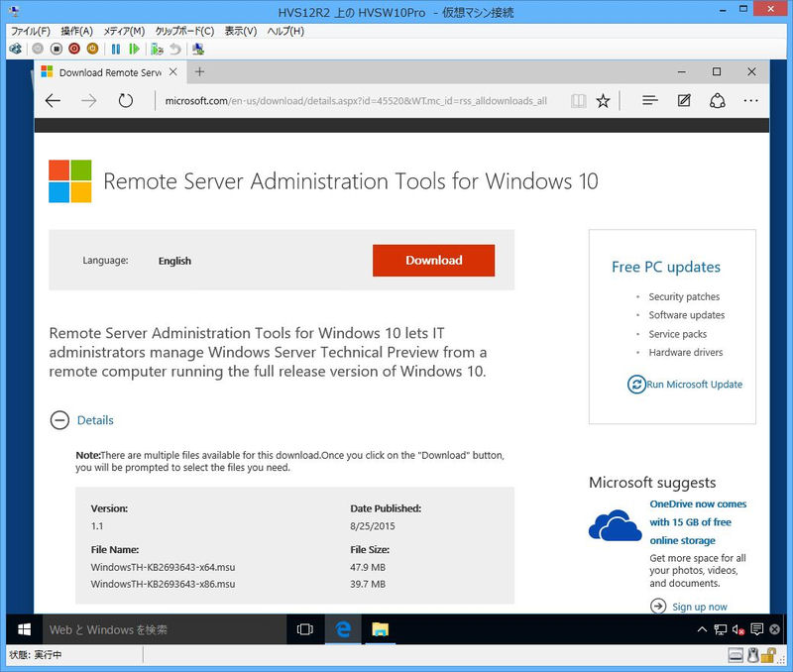This screenshot has height=672, width=793.
Task: Click the Enhanced Session toolbar icon
Action: point(198,49)
